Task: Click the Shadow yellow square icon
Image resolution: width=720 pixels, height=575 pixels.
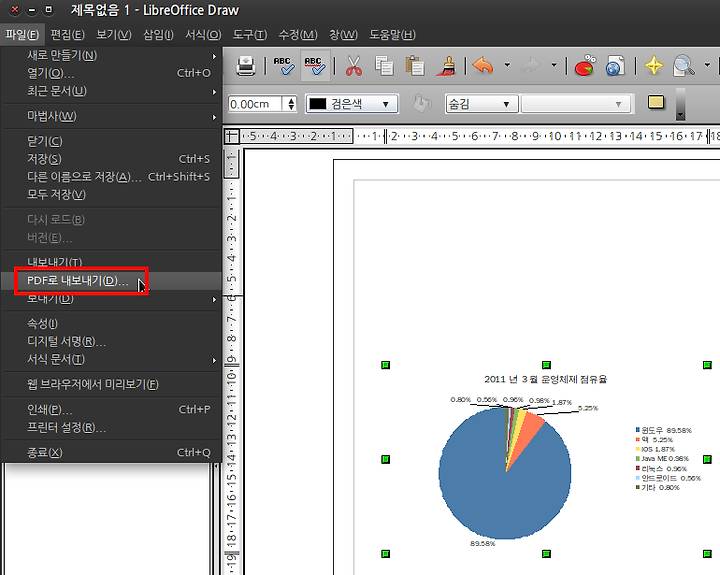Action: click(x=656, y=102)
